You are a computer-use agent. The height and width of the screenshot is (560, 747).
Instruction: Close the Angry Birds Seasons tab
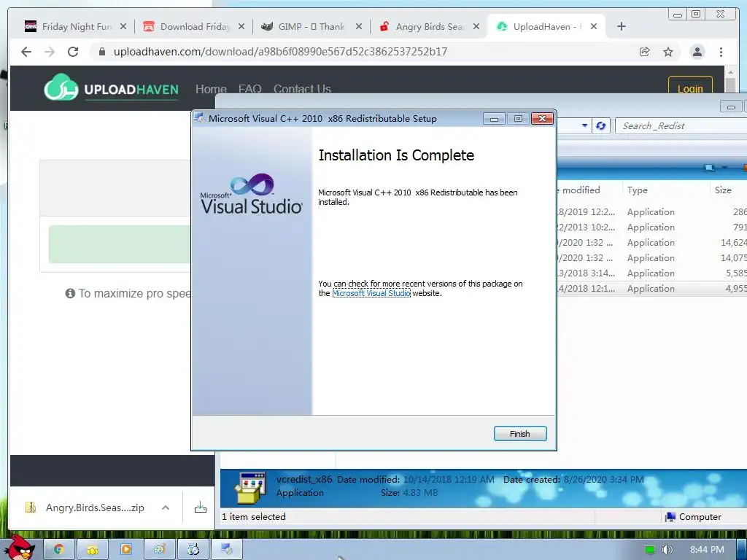476,27
